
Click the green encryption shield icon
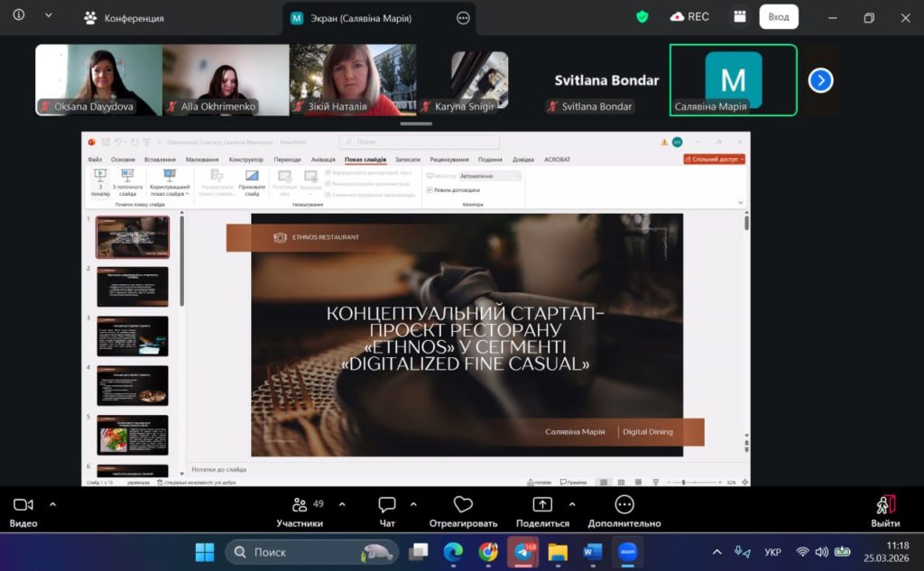tap(642, 16)
